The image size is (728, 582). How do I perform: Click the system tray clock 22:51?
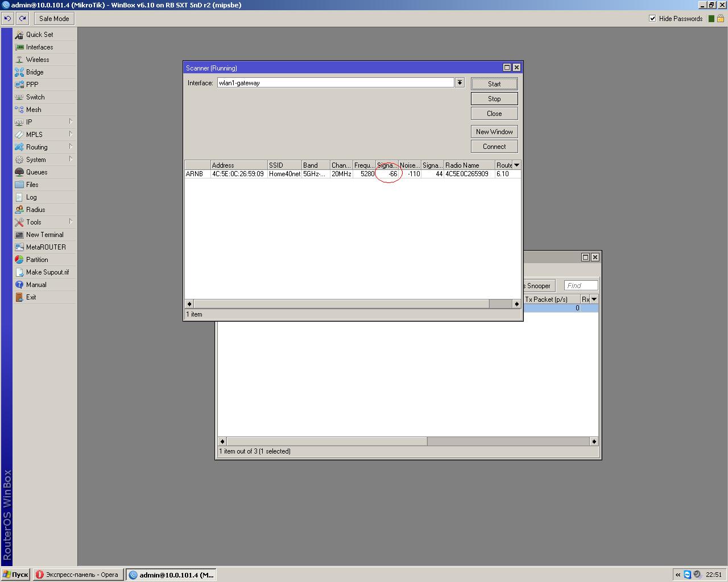click(714, 575)
